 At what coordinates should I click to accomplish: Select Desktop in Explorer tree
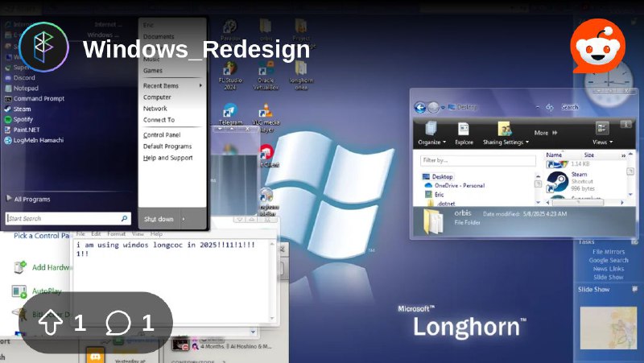coord(437,176)
